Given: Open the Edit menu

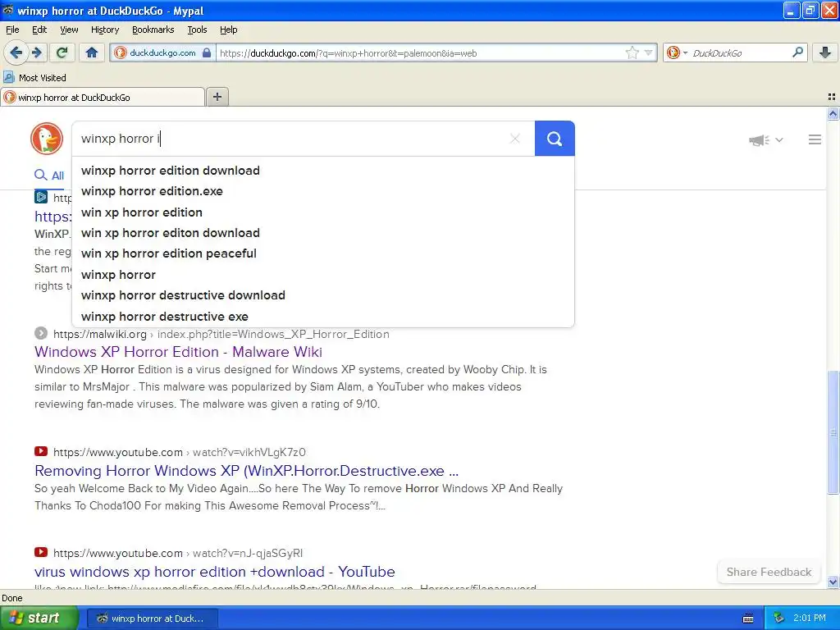Looking at the screenshot, I should pos(39,30).
